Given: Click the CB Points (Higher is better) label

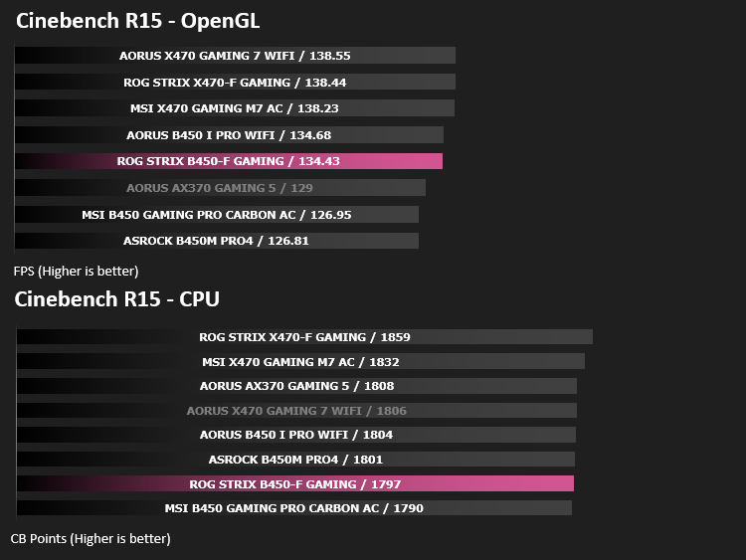Looking at the screenshot, I should pos(91,538).
